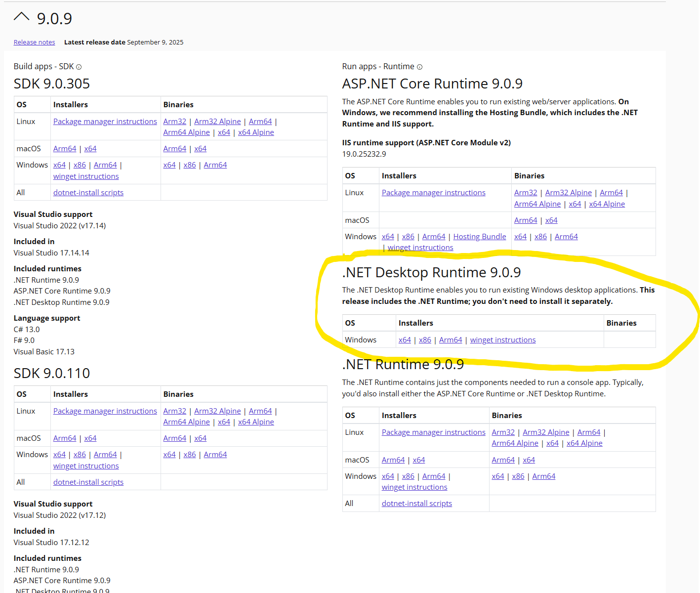Select the C# 13.0 language support text
The width and height of the screenshot is (700, 593).
(27, 330)
